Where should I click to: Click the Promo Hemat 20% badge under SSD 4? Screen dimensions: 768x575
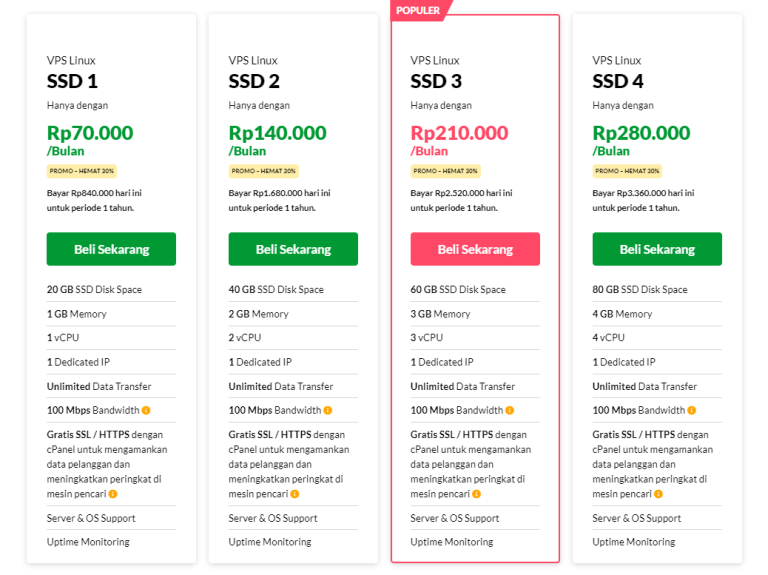click(627, 171)
